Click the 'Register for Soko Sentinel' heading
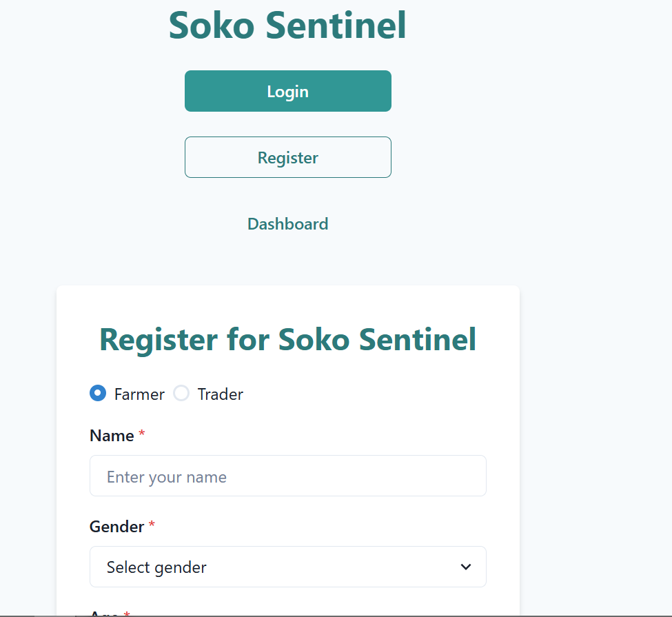Screen dimensions: 672x617 pos(287,340)
